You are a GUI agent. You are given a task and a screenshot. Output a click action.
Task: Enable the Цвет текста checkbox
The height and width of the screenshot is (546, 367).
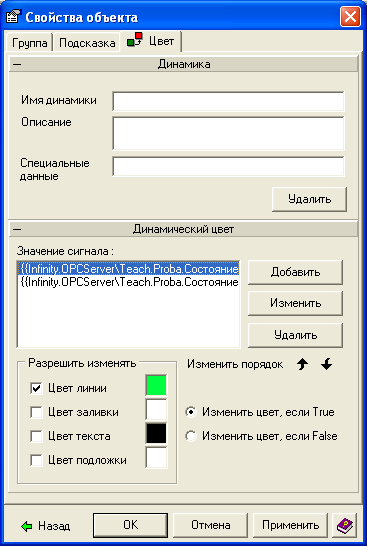[x=36, y=436]
